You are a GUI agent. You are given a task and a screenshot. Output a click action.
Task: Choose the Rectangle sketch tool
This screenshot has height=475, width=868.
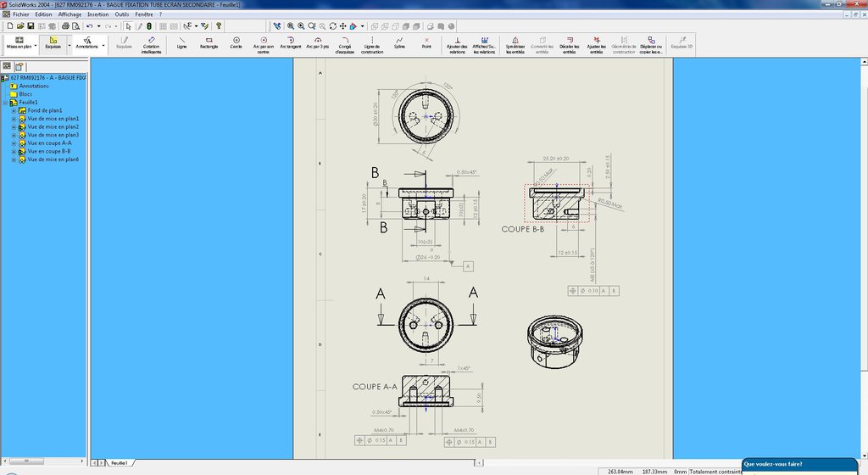click(x=209, y=42)
